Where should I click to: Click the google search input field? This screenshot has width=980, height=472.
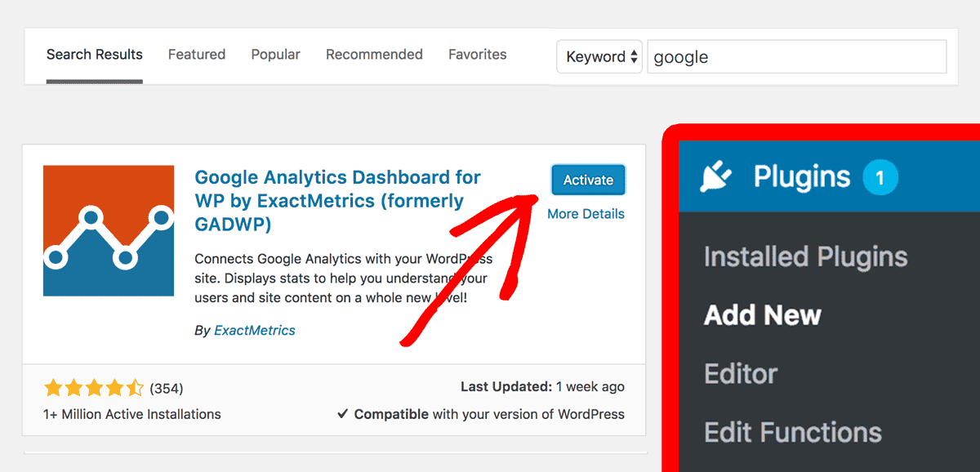point(797,57)
